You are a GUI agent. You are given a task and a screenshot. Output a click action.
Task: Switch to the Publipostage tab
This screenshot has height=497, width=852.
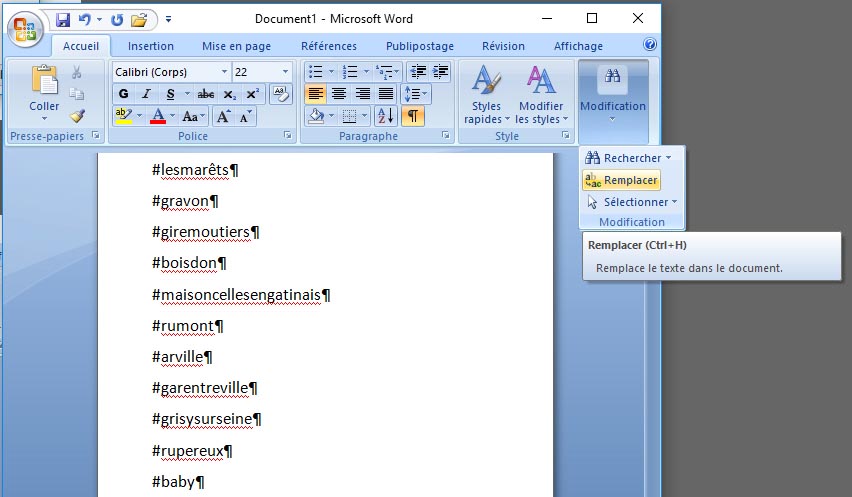pos(419,46)
